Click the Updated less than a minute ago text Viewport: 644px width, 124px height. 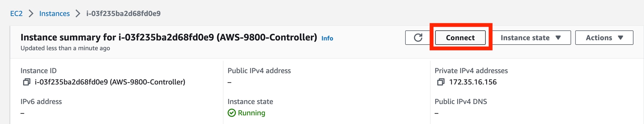[65, 48]
